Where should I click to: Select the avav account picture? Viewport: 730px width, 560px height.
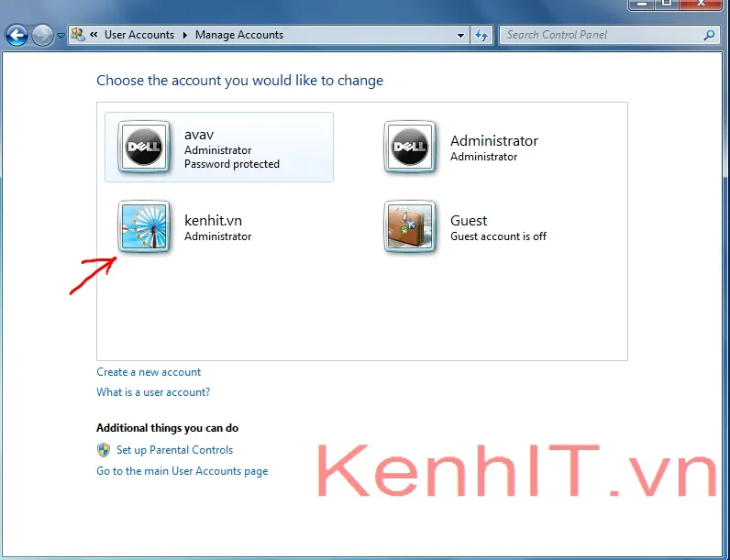[144, 147]
